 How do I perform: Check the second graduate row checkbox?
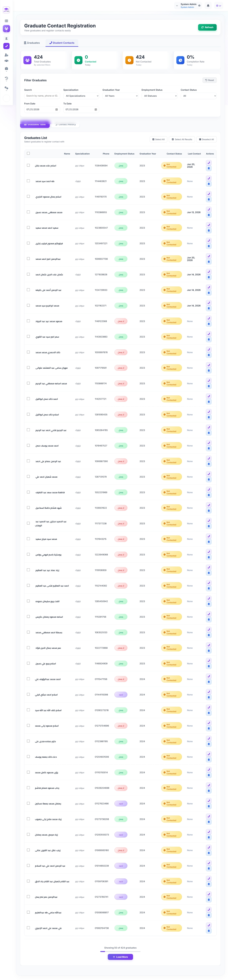(x=28, y=181)
